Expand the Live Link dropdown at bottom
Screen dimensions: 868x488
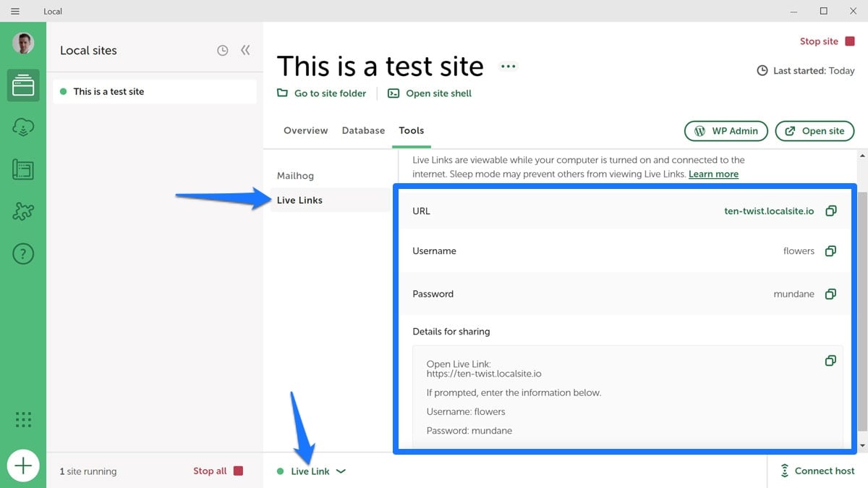coord(341,471)
